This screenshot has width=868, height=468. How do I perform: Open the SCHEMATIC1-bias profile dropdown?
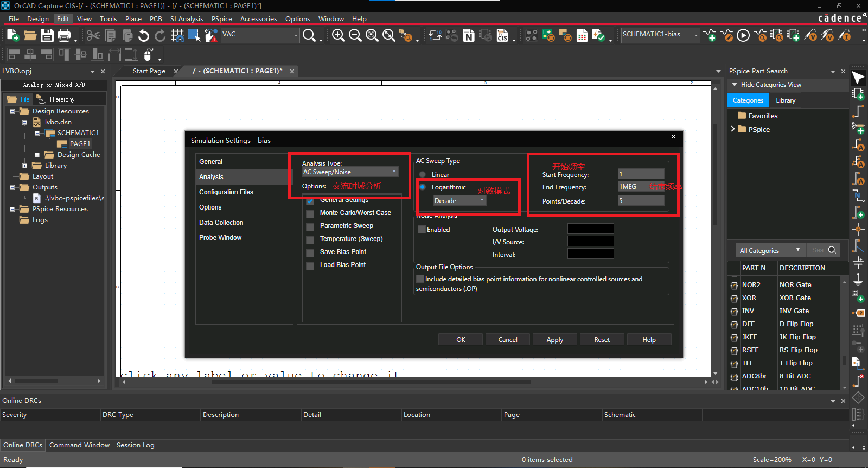(x=696, y=35)
